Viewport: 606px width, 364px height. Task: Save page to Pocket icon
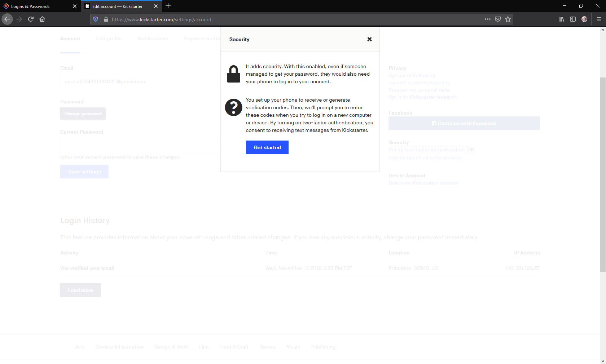[498, 19]
